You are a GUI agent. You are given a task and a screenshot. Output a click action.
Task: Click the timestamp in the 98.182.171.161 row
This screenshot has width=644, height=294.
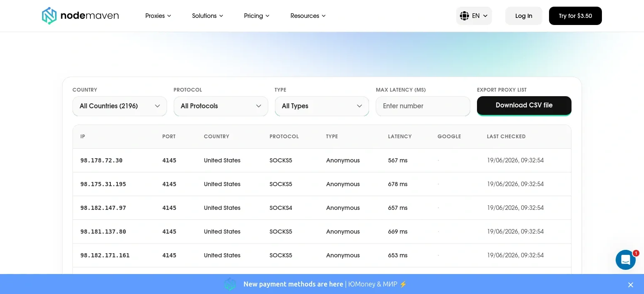pyautogui.click(x=515, y=255)
